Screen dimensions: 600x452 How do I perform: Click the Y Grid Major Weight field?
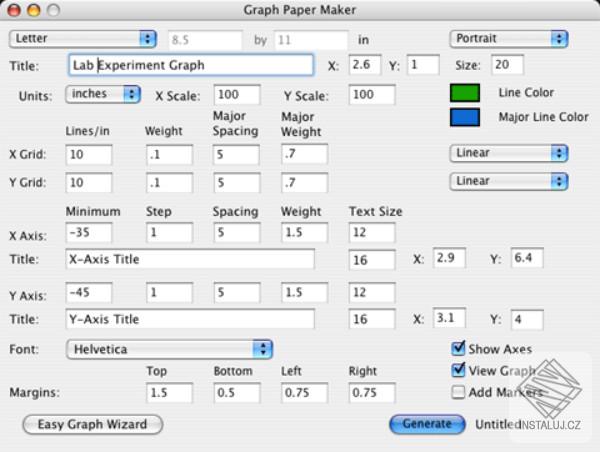click(305, 183)
